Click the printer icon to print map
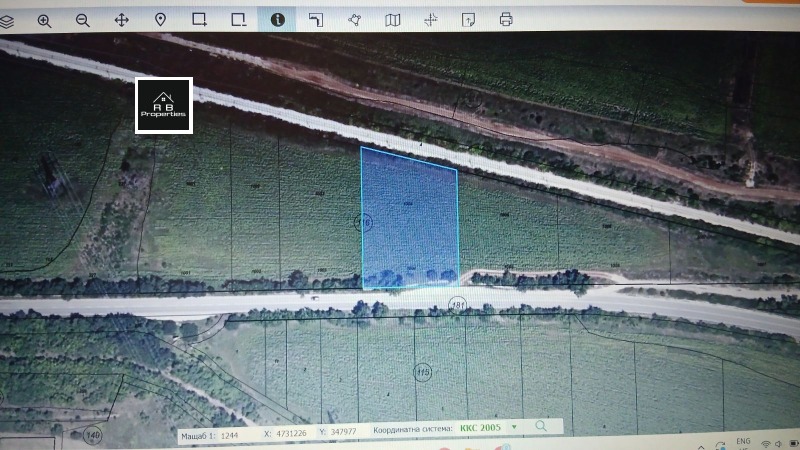Screen dimensions: 800x450 (506, 20)
